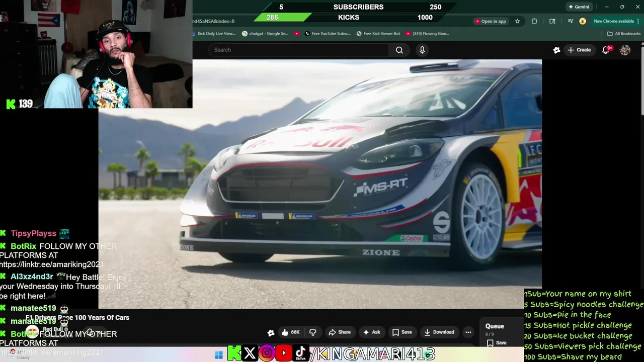Open the Red Bull channel name
Image resolution: width=644 pixels, height=362 pixels.
[x=52, y=329]
